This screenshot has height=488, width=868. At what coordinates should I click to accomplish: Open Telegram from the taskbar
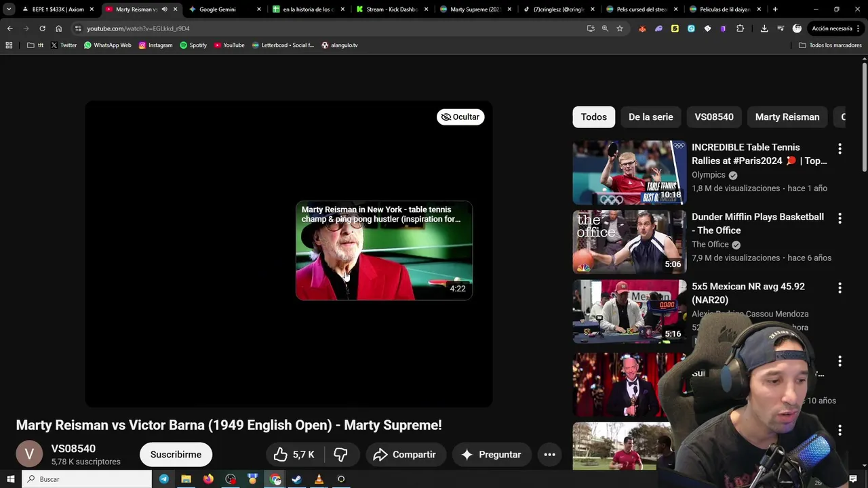[x=163, y=479]
